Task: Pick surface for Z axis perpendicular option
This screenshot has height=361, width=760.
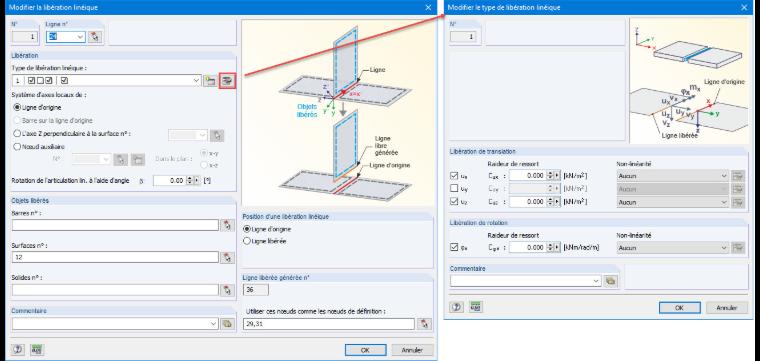Action: click(218, 135)
